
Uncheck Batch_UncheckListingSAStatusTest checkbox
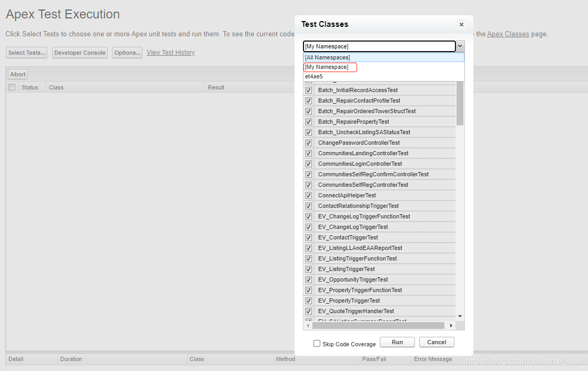pyautogui.click(x=308, y=133)
